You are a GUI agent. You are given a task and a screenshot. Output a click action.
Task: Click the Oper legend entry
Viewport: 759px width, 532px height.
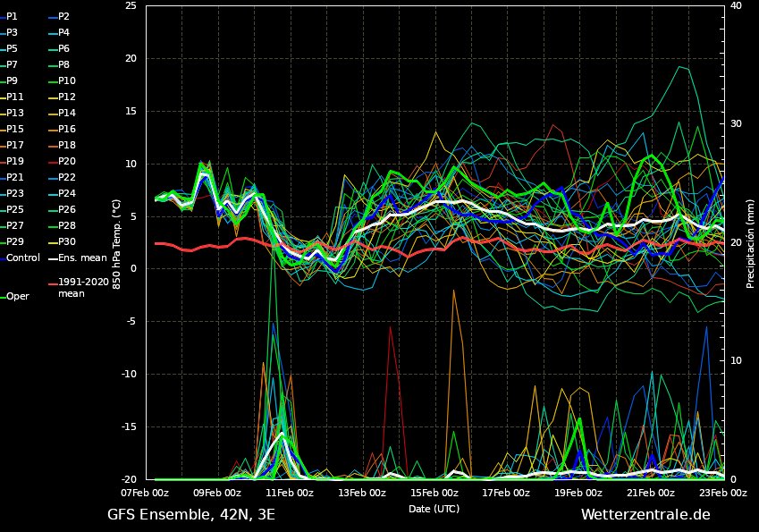(14, 296)
